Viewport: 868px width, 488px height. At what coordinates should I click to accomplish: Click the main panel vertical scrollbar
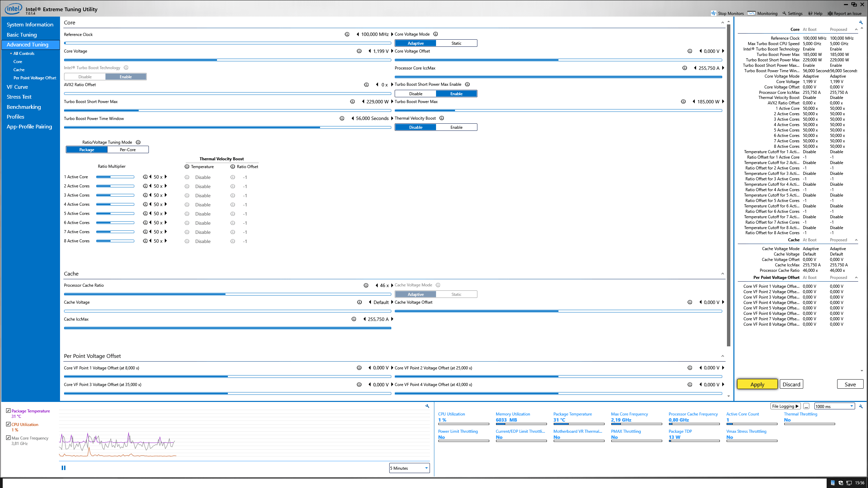point(728,185)
